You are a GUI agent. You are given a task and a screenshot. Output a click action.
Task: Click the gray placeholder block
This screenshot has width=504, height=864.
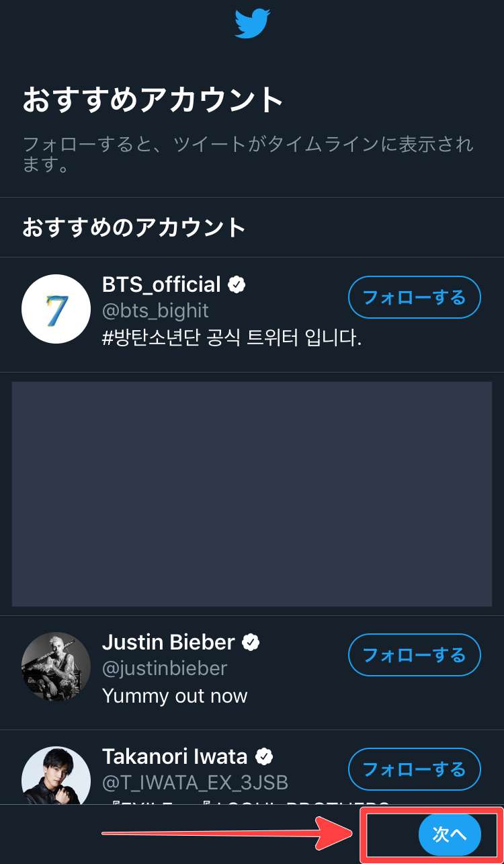tap(252, 494)
